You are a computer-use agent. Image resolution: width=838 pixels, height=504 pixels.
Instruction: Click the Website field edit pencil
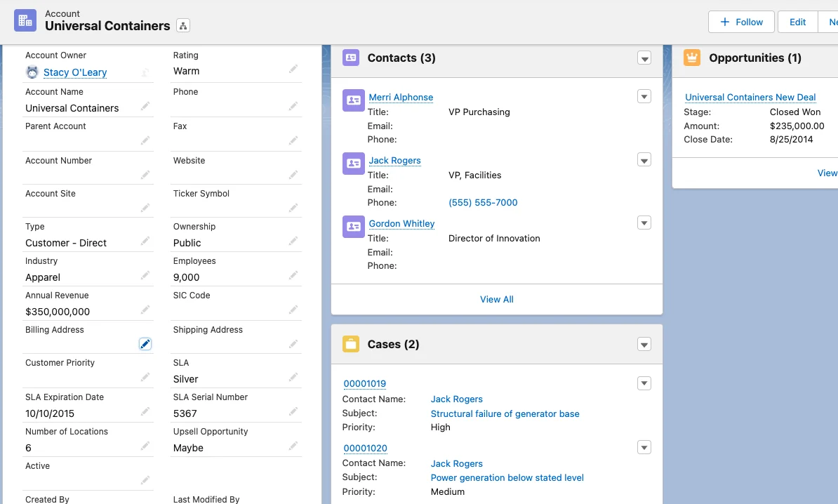click(293, 175)
